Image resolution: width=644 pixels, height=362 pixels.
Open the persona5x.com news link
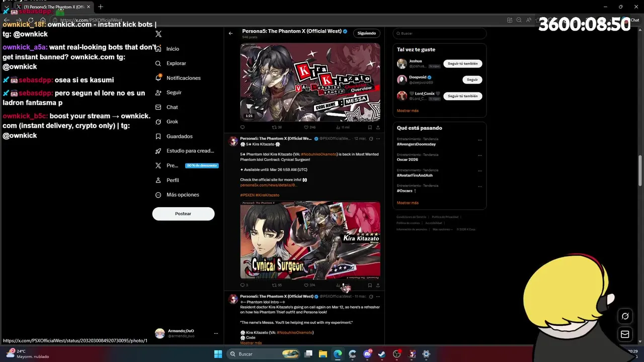click(x=269, y=185)
